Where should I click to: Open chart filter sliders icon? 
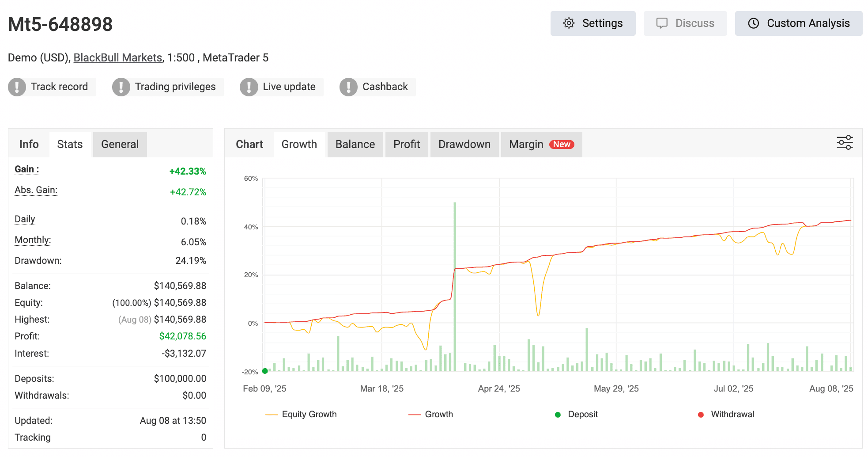[x=845, y=143]
